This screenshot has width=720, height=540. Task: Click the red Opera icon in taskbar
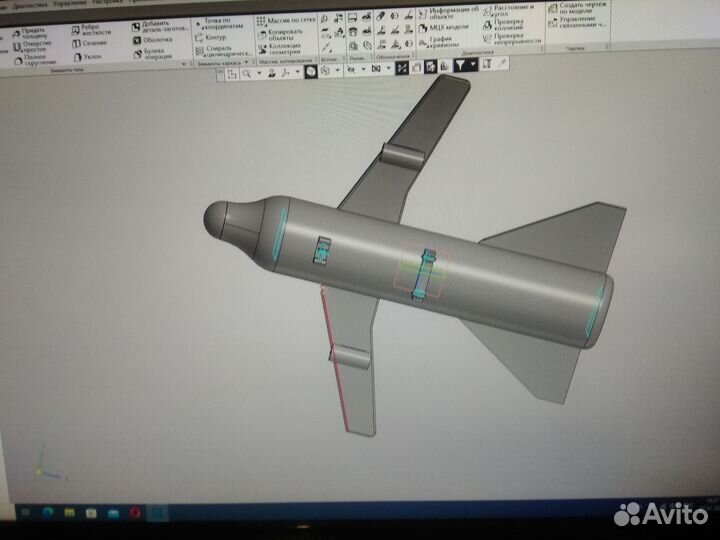[x=135, y=513]
